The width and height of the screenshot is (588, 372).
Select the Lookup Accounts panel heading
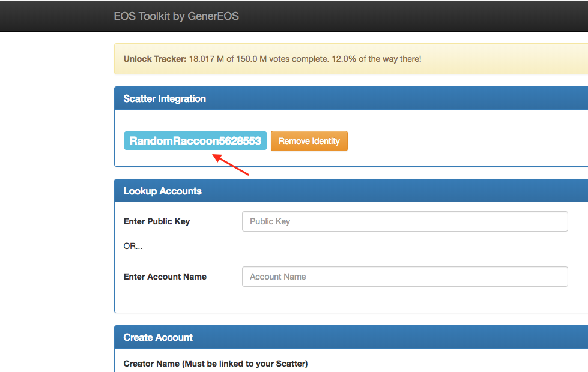[x=162, y=191]
